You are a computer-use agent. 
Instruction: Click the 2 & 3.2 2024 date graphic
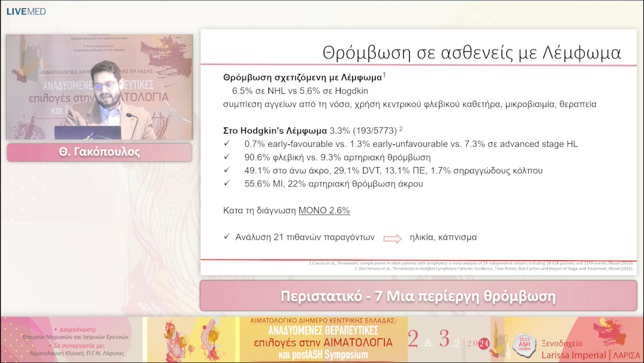click(x=448, y=340)
